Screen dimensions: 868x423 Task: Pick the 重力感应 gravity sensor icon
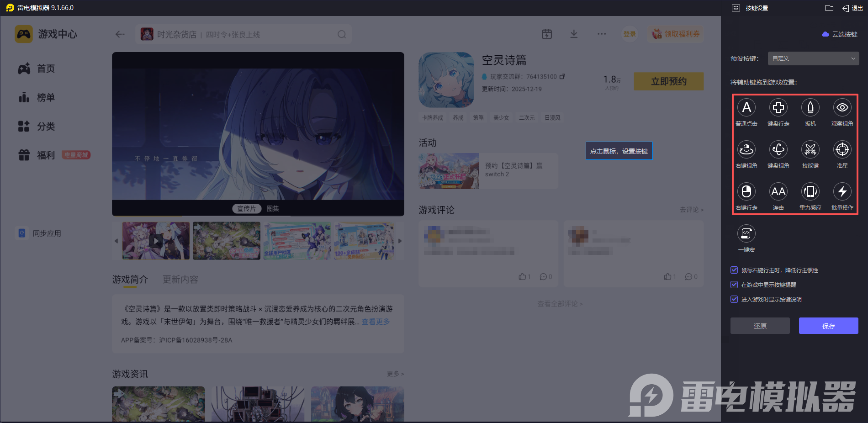[810, 192]
